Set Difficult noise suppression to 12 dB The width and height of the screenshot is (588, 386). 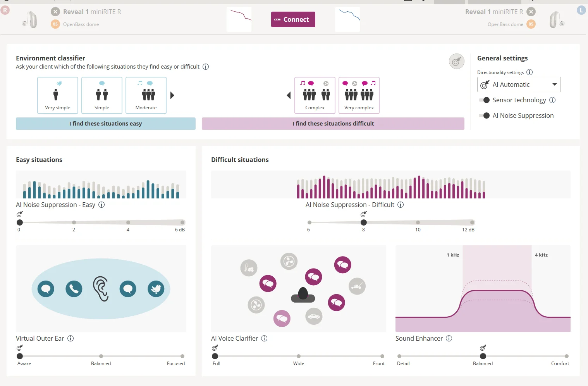coord(472,222)
